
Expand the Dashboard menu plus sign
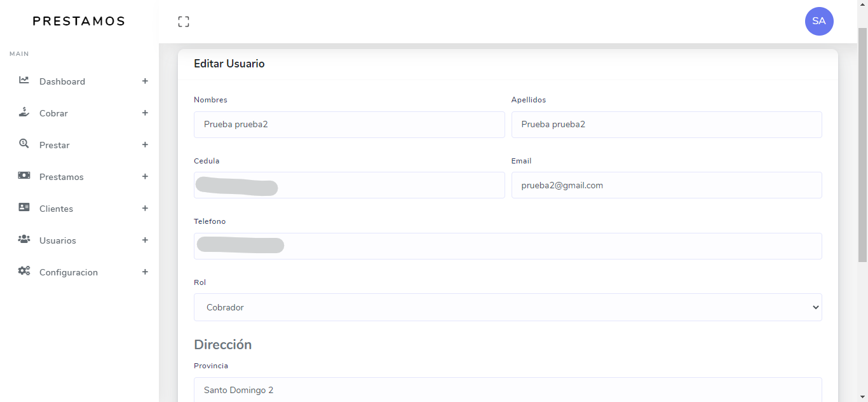tap(145, 81)
